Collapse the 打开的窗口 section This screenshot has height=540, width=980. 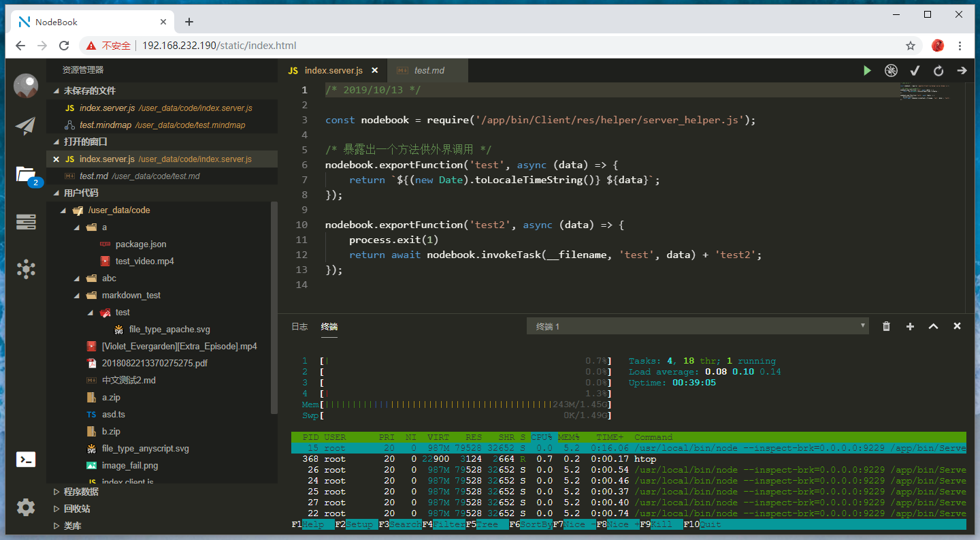click(57, 142)
